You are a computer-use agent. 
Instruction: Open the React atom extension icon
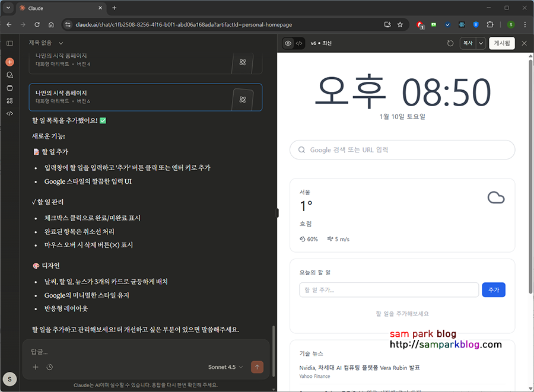click(x=462, y=24)
